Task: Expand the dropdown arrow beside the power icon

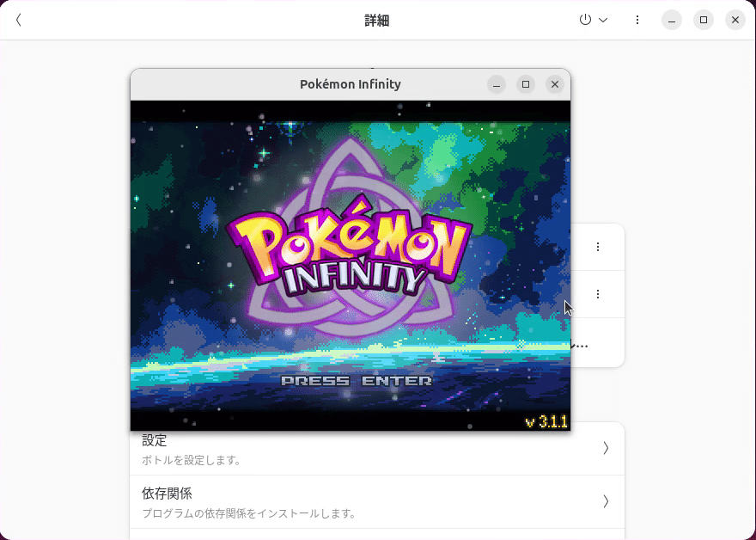Action: (x=603, y=20)
